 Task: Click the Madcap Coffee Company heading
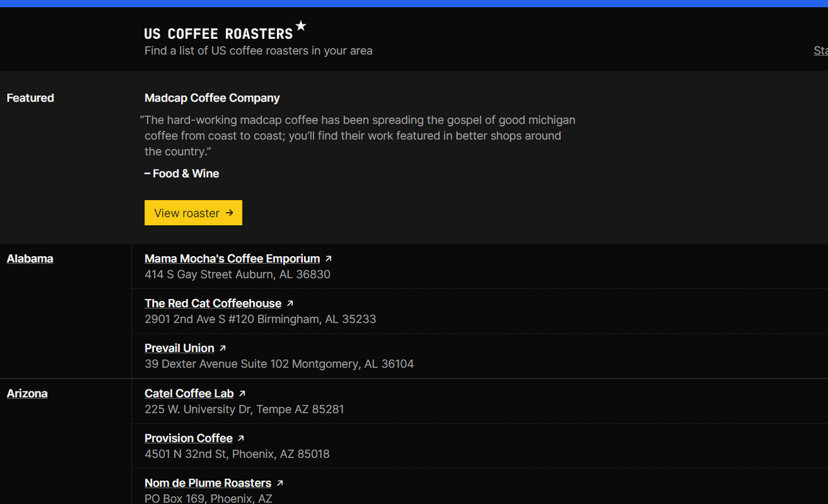(x=212, y=98)
